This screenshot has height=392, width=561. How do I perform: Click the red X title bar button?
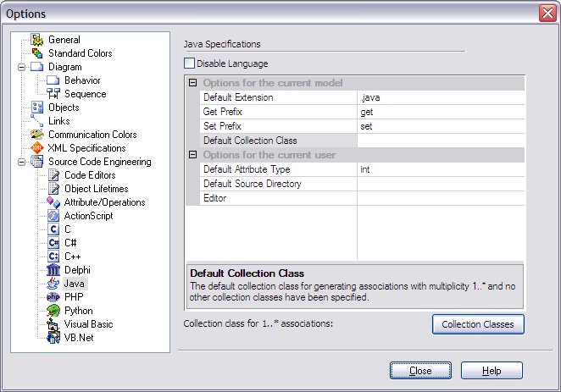tap(547, 14)
